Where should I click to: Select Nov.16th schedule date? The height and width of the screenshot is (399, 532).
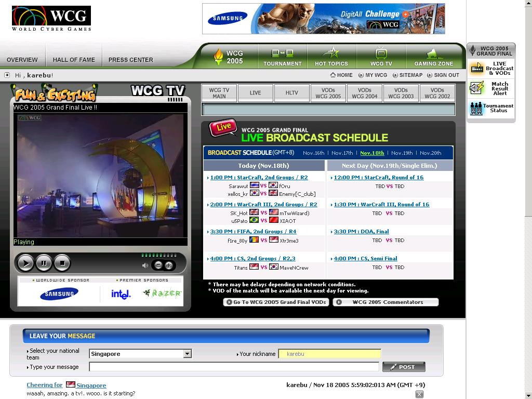click(x=313, y=153)
